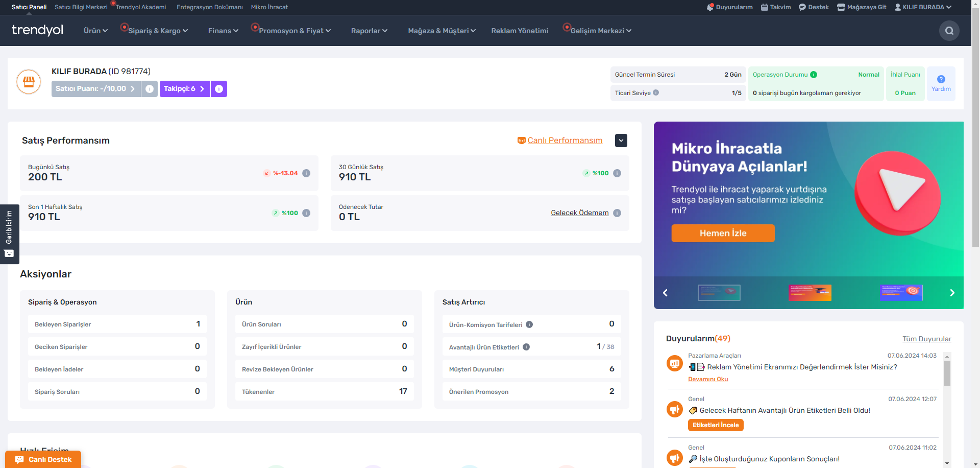Expand Gelişim Merkezi menu

(x=601, y=31)
